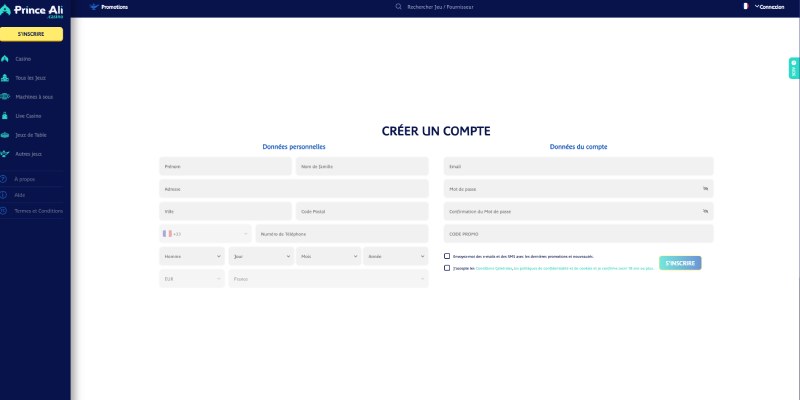Click the Données du compte heading text
This screenshot has width=800, height=400.
[x=579, y=147]
